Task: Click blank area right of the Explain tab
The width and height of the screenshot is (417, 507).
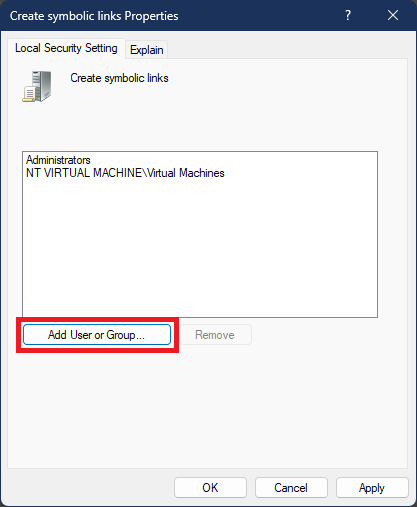Action: [x=287, y=49]
